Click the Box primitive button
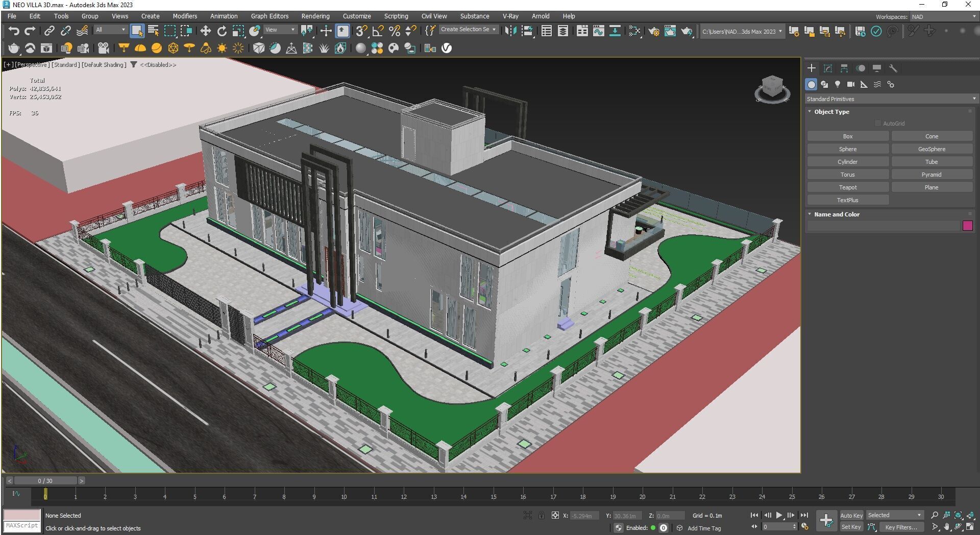980x535 pixels. coord(848,136)
